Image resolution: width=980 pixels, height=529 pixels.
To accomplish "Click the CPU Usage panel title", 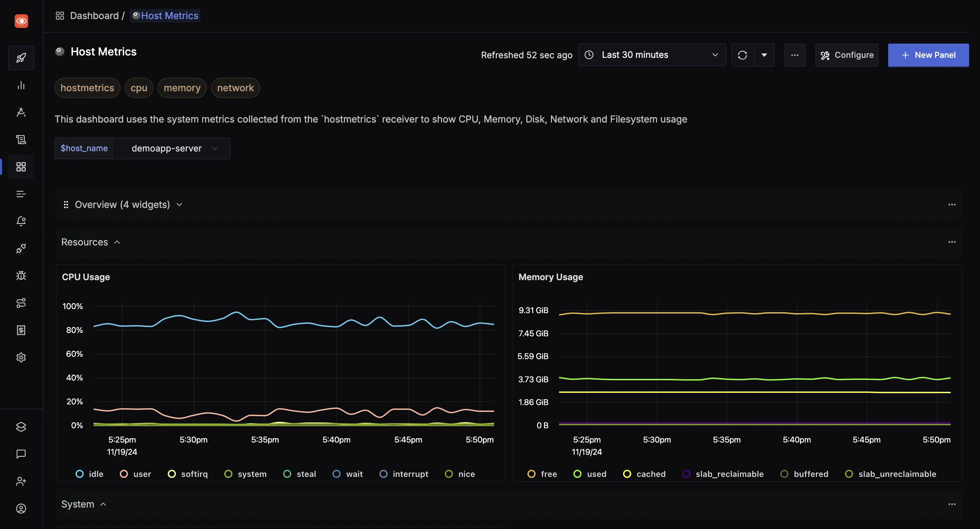I will (86, 277).
